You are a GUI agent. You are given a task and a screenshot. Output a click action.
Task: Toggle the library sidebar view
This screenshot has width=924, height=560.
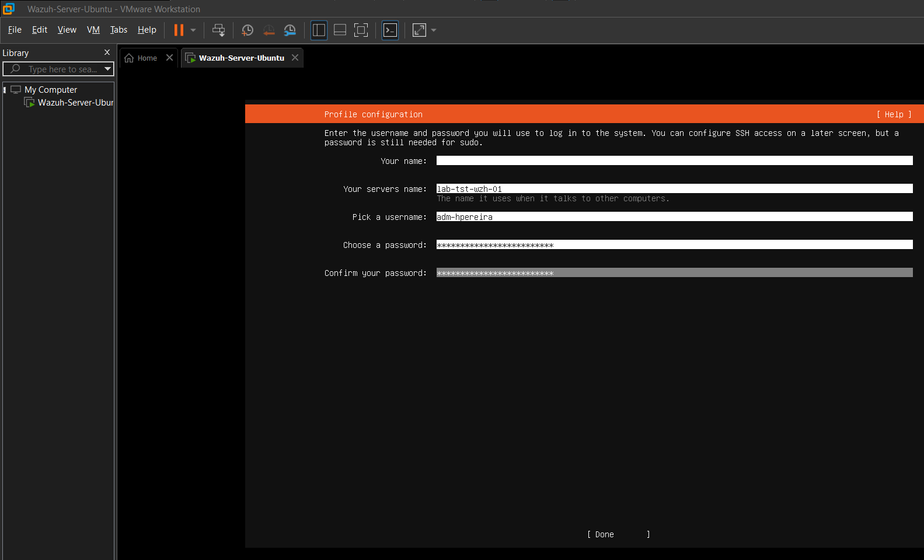pos(319,30)
